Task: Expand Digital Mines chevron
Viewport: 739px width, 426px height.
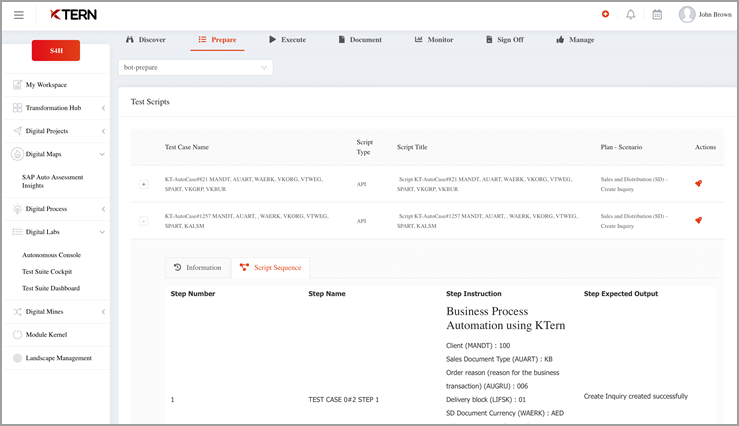Action: point(103,311)
